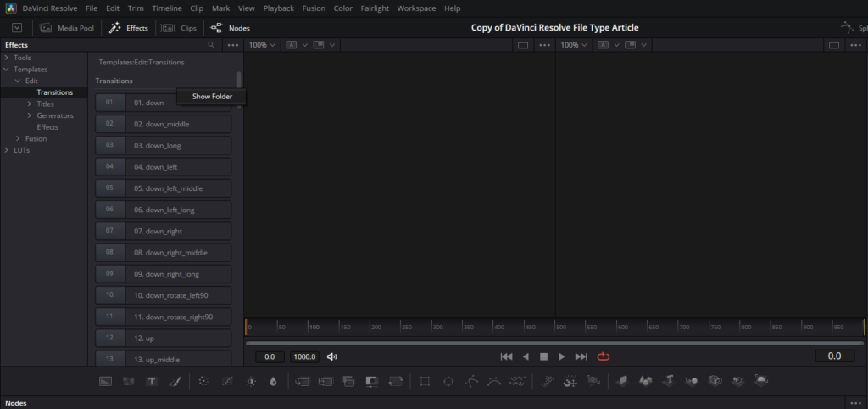Select the Ellipse mask tool
This screenshot has height=409, width=868.
448,381
